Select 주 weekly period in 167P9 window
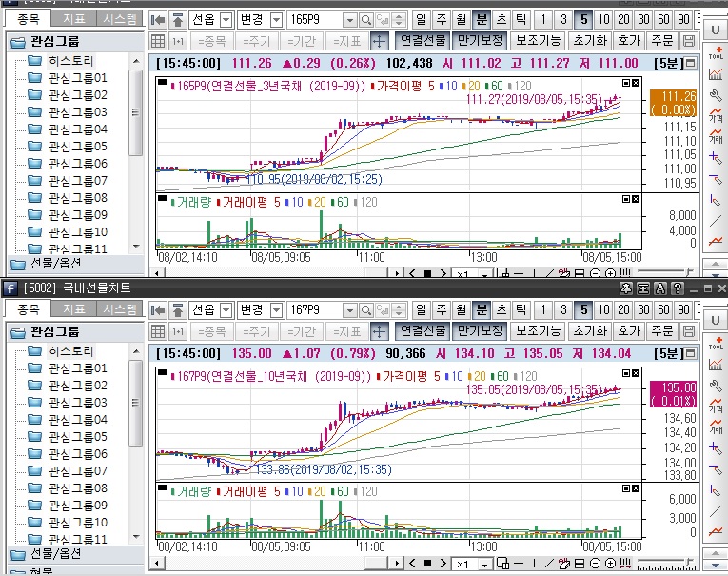The image size is (728, 576). pos(442,310)
